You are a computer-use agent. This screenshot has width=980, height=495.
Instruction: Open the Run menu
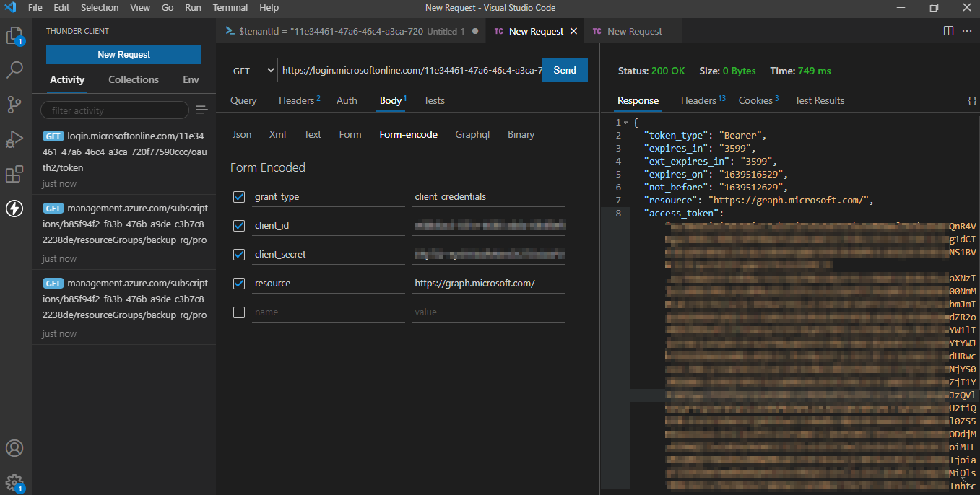tap(193, 7)
